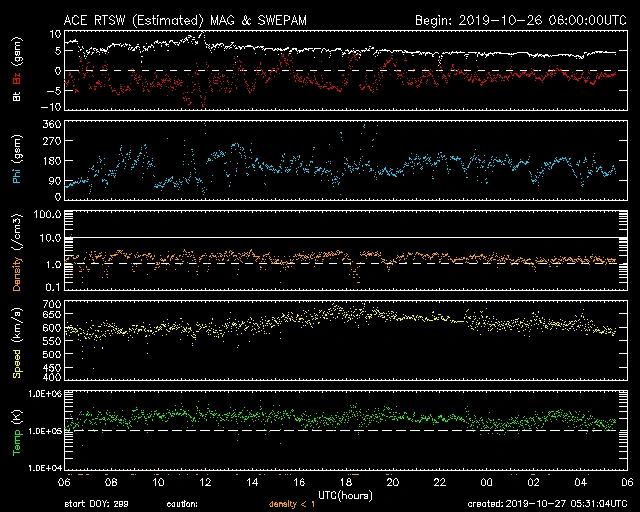Click the 00 hour tick on x-axis
The image size is (640, 512).
click(x=486, y=481)
